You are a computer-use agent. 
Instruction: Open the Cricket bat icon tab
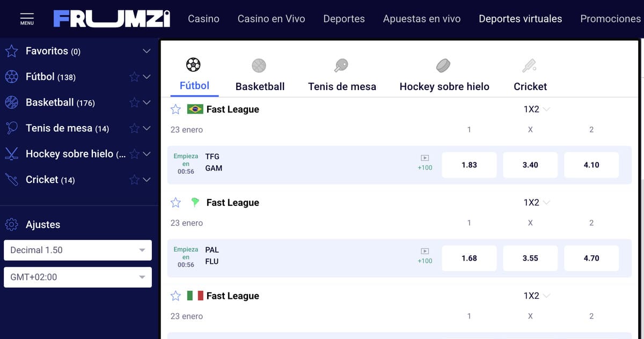click(530, 65)
